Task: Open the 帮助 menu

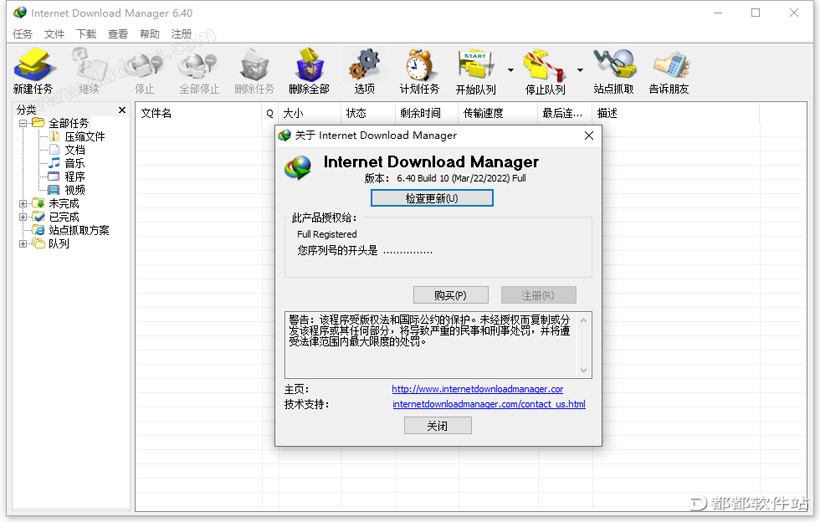Action: (x=150, y=34)
